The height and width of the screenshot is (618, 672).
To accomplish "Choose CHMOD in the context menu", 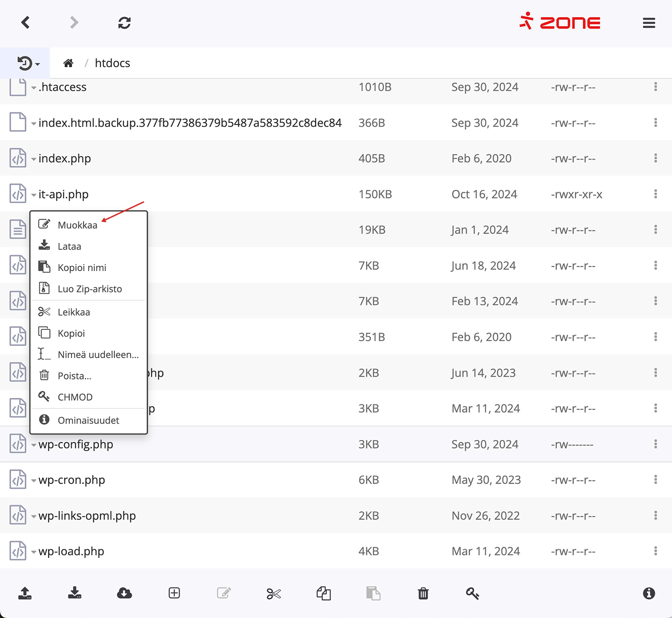I will tap(75, 397).
